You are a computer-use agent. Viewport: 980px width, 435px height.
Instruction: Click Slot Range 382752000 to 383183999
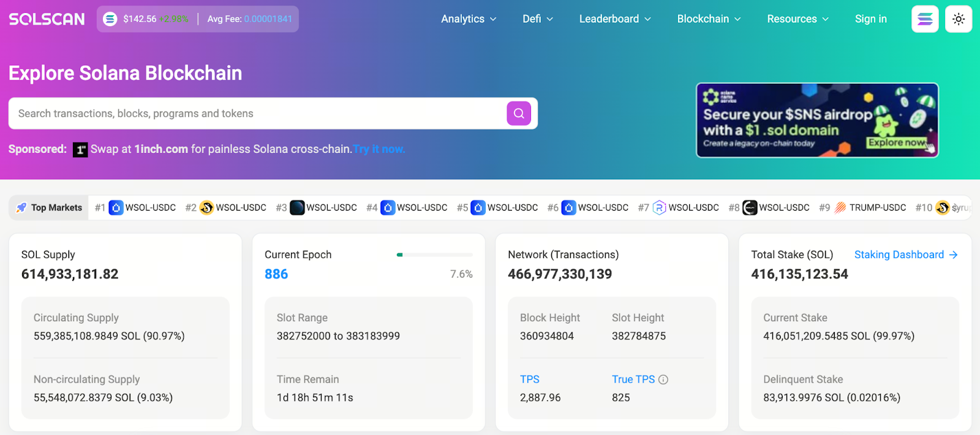click(x=338, y=336)
